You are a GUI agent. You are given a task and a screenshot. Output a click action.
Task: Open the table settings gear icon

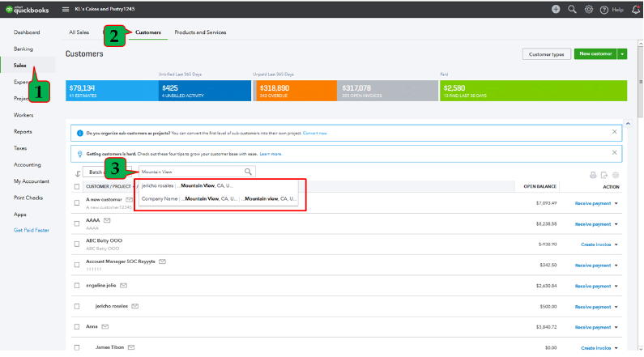coord(616,175)
